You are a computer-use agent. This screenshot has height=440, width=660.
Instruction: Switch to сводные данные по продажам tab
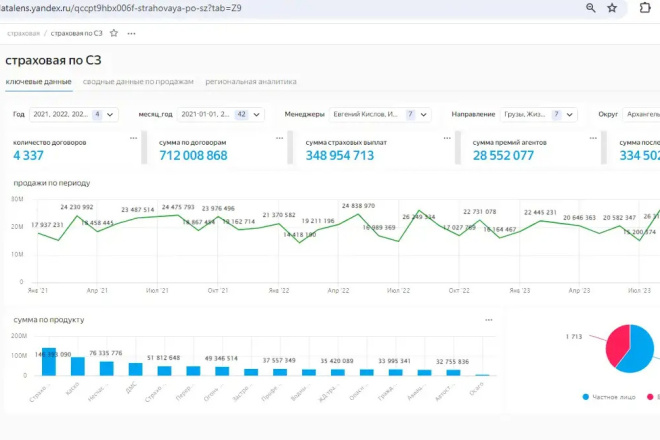[x=138, y=82]
